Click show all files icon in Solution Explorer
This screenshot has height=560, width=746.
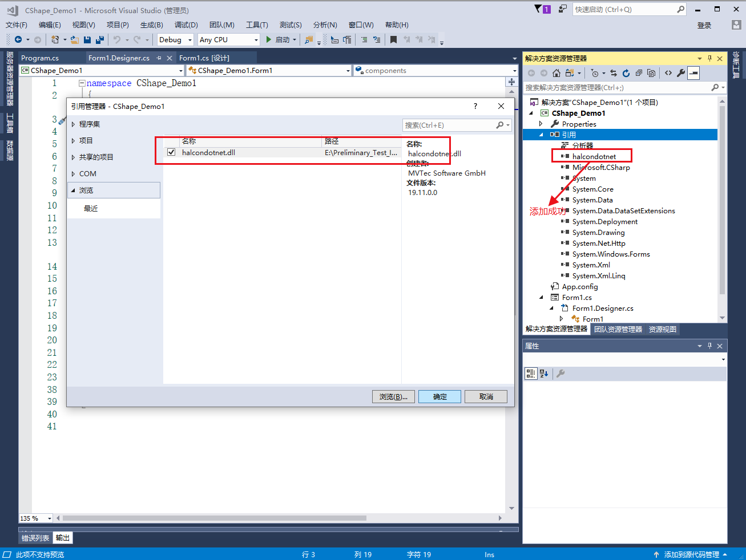(651, 73)
